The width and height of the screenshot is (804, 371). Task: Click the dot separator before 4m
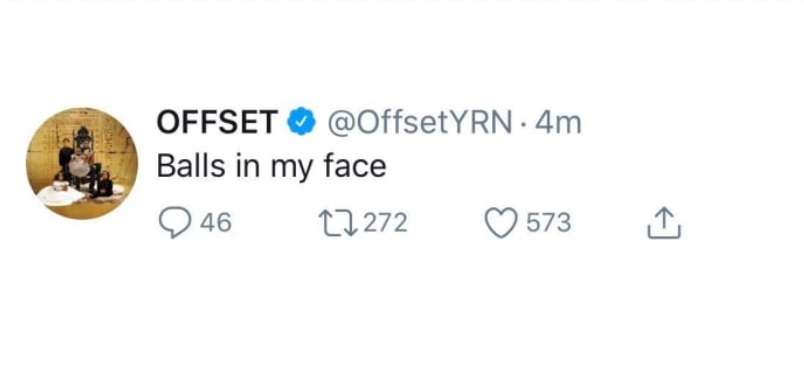(x=524, y=124)
